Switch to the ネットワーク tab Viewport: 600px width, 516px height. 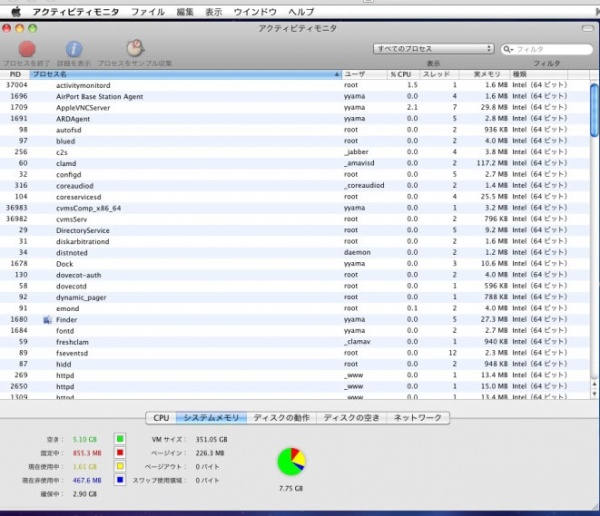[418, 418]
